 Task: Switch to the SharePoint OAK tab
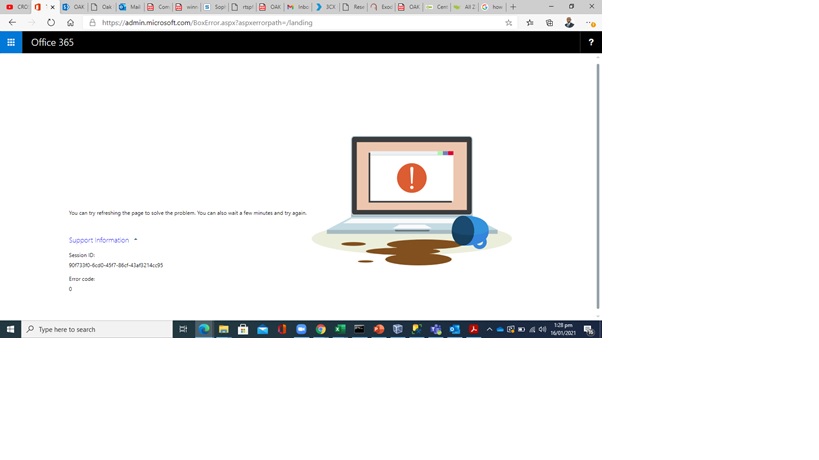tap(73, 7)
